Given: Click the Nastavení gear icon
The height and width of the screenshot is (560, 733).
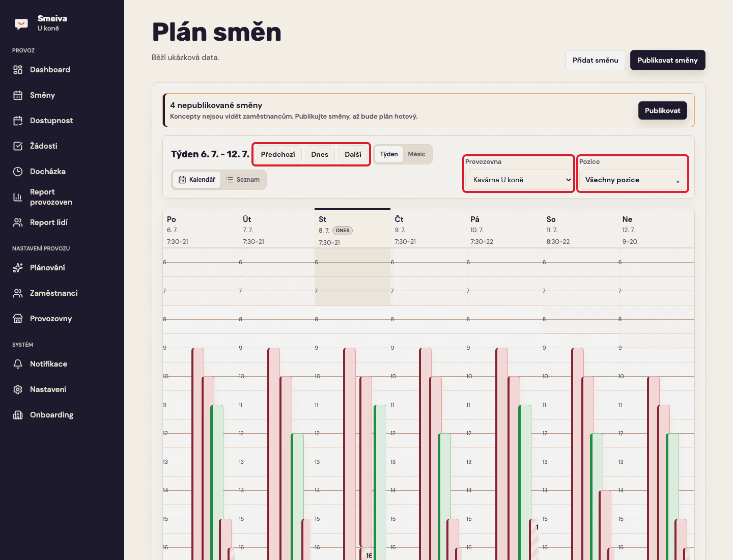Looking at the screenshot, I should (18, 389).
